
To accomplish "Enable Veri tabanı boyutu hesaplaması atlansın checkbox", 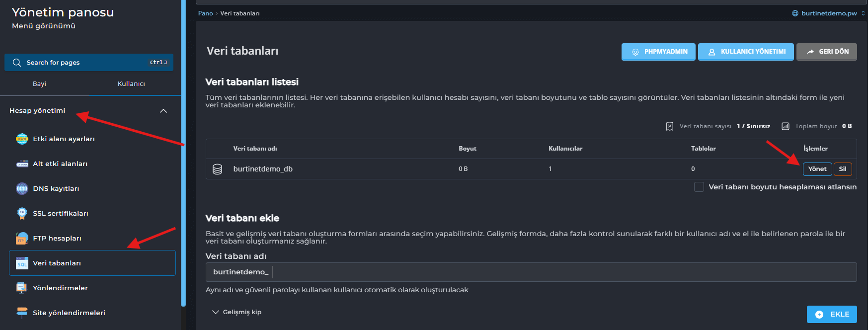I will tap(699, 187).
